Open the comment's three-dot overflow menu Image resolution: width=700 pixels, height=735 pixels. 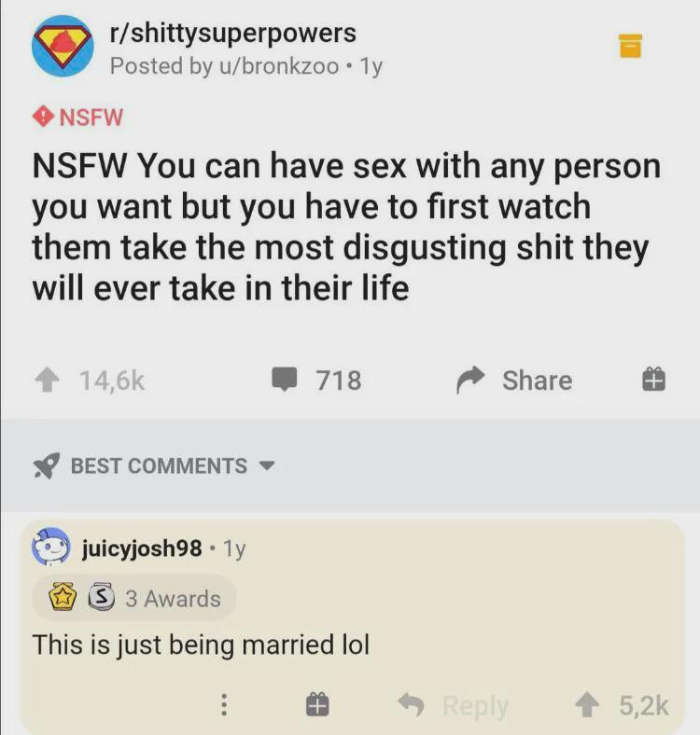click(x=224, y=704)
